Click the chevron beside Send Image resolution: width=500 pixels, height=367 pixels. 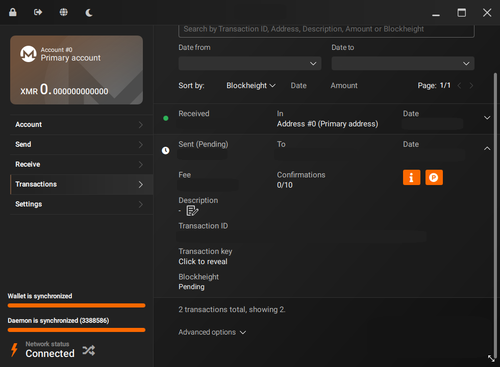[x=141, y=145]
